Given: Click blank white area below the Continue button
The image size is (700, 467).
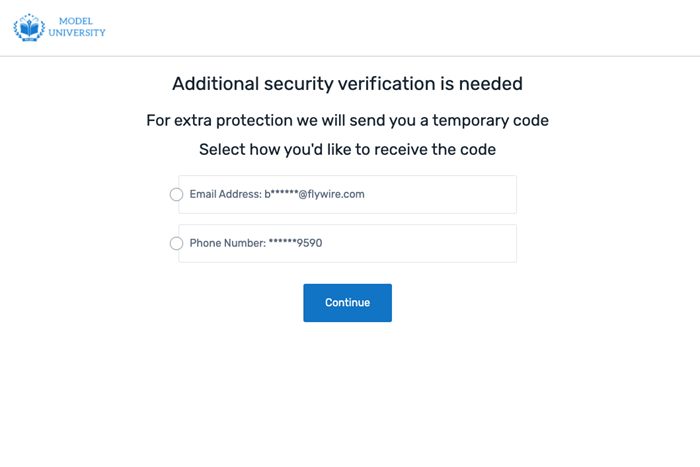Looking at the screenshot, I should point(347,390).
